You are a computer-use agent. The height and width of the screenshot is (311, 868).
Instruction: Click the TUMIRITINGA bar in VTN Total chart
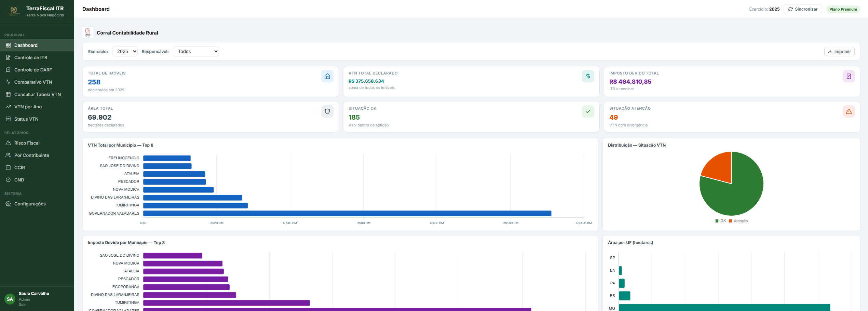click(x=195, y=205)
